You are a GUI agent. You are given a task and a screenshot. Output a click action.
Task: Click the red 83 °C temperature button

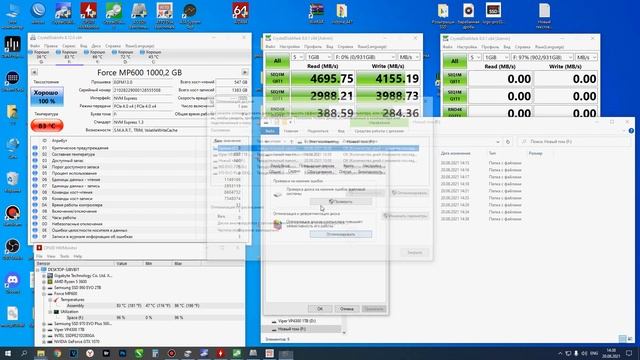(x=47, y=126)
